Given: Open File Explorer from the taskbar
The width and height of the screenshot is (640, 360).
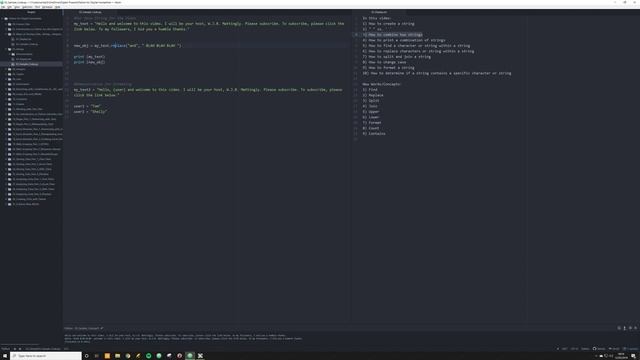Looking at the screenshot, I should click(x=118, y=356).
